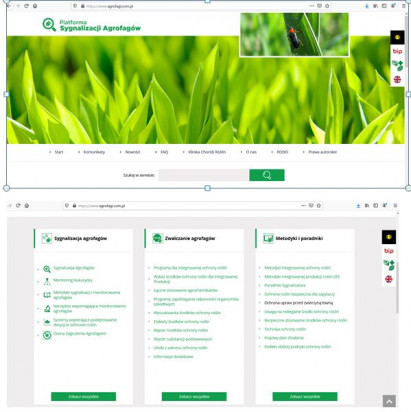Open the Komunikaty menu item
The width and height of the screenshot is (411, 412).
coord(94,152)
